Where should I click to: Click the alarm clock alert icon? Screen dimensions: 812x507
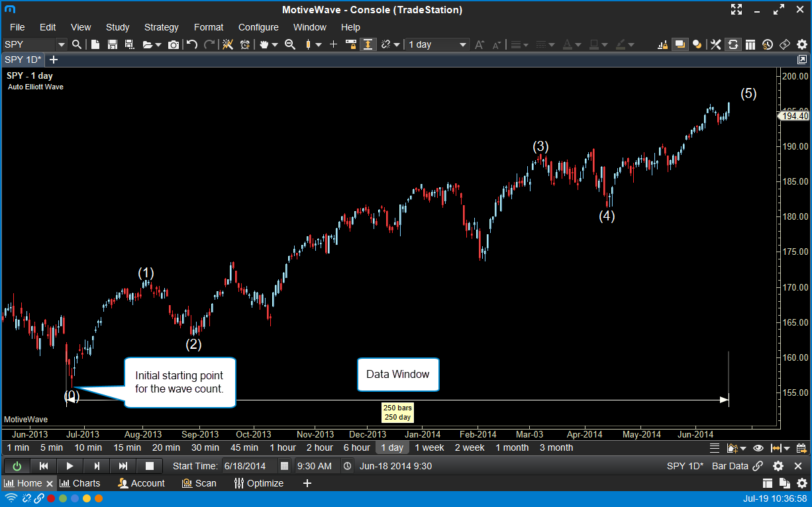point(245,44)
